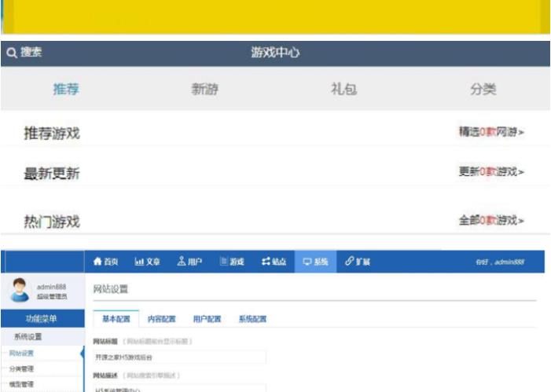Open the 用户 users nav item
The width and height of the screenshot is (551, 392).
click(x=189, y=262)
